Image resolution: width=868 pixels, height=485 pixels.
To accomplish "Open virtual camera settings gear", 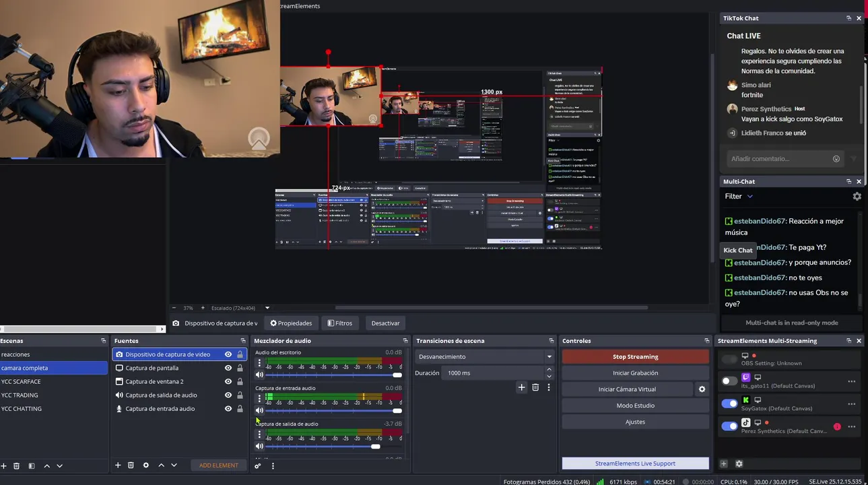I will click(702, 389).
